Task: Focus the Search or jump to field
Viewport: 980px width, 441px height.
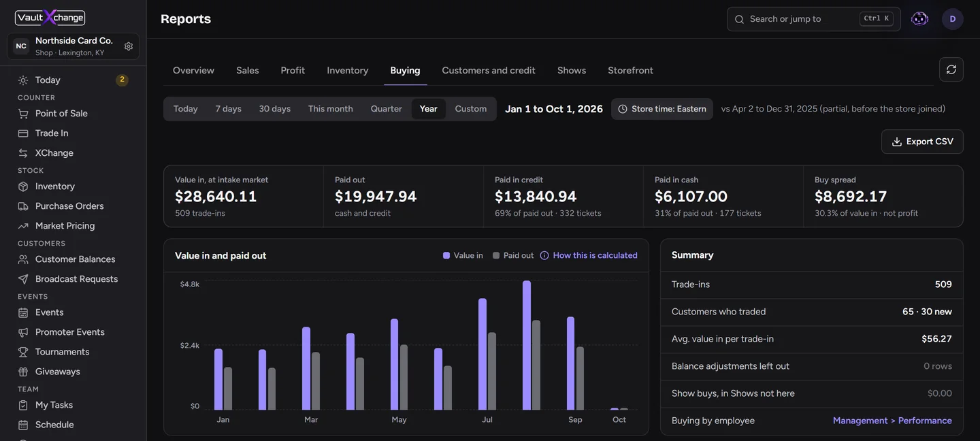Action: pyautogui.click(x=814, y=19)
